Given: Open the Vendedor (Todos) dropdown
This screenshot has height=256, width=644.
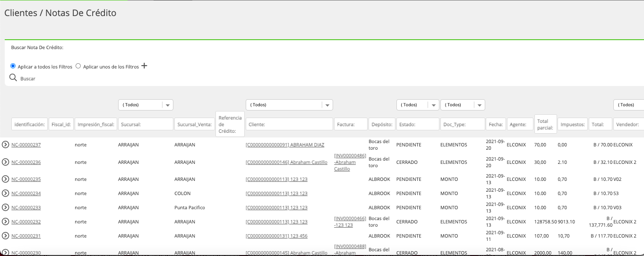Looking at the screenshot, I should (629, 105).
